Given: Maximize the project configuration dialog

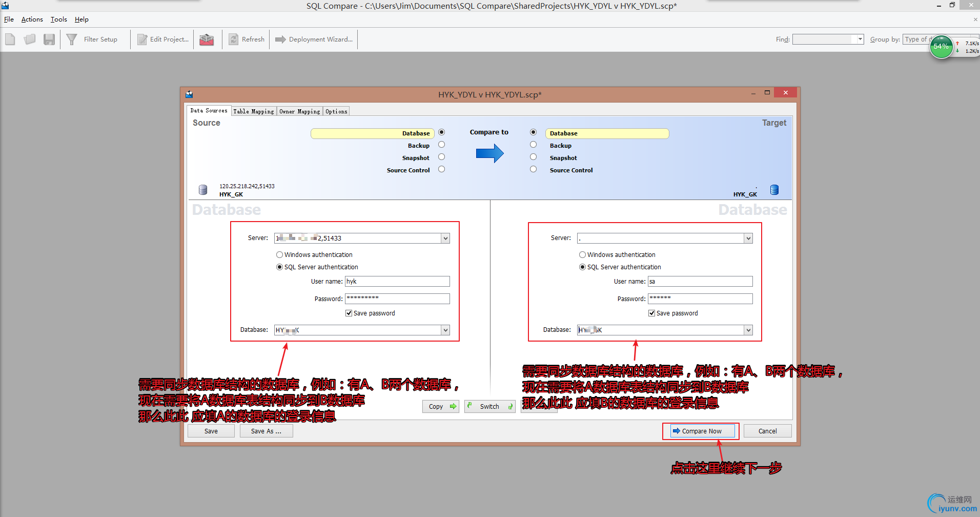Looking at the screenshot, I should [x=767, y=93].
